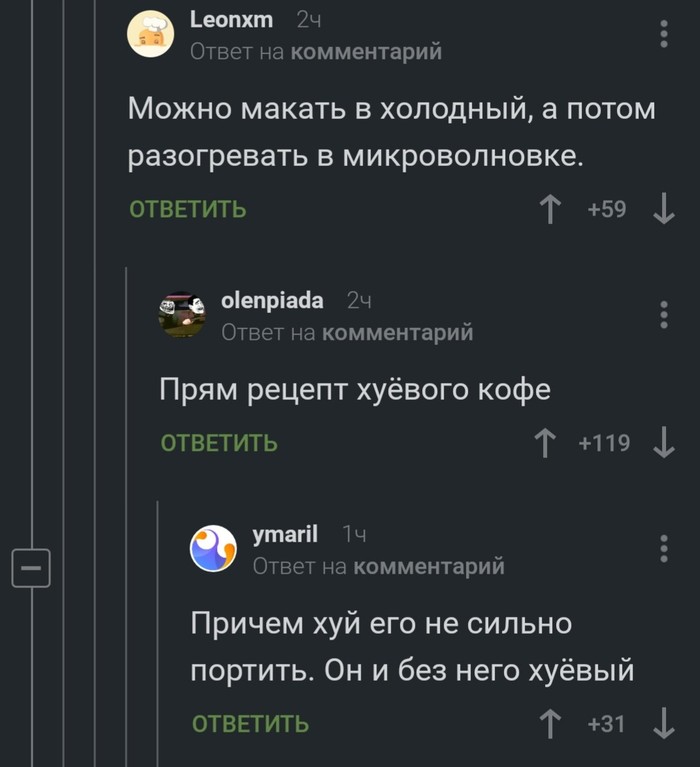Reply to Leonxm's comment
This screenshot has width=700, height=767.
188,209
